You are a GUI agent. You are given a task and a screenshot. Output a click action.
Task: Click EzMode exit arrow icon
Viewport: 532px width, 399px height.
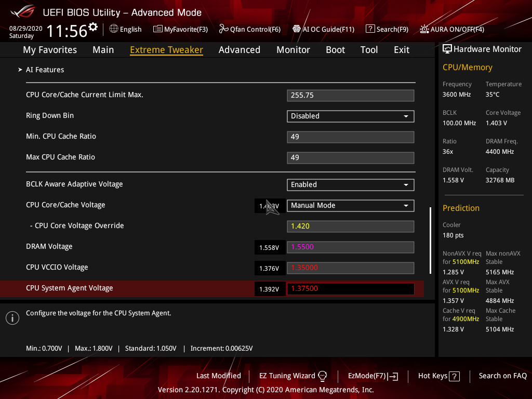(393, 376)
